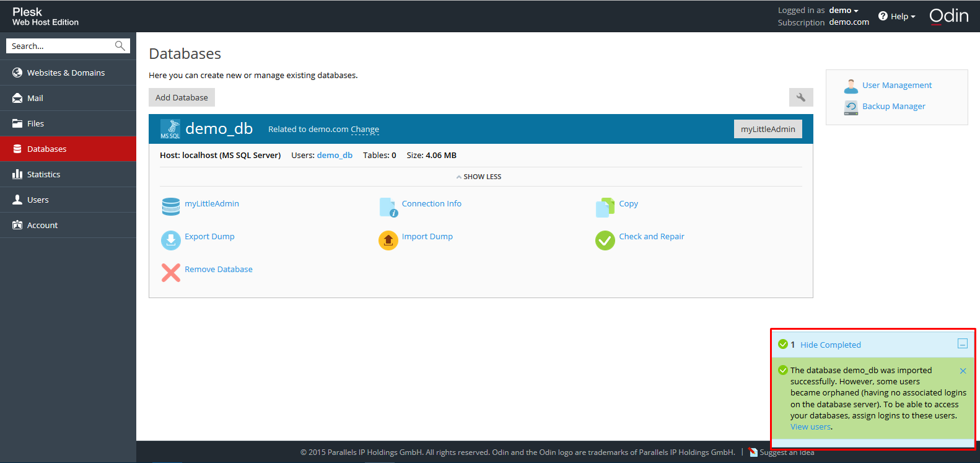This screenshot has width=980, height=463.
Task: Open the User Management link
Action: pos(897,85)
